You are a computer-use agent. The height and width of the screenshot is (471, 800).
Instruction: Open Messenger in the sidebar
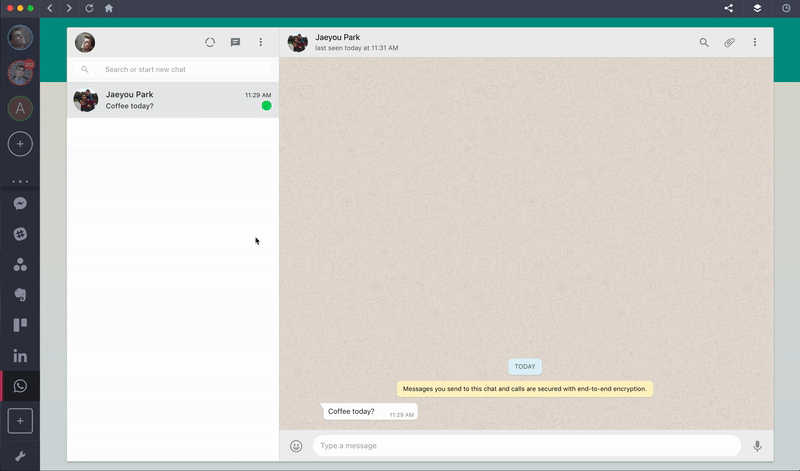point(20,204)
